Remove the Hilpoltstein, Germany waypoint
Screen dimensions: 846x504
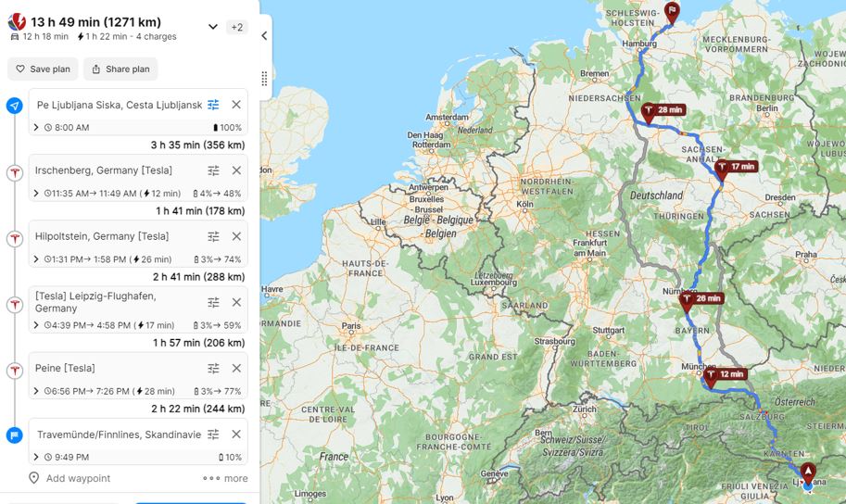tap(236, 236)
